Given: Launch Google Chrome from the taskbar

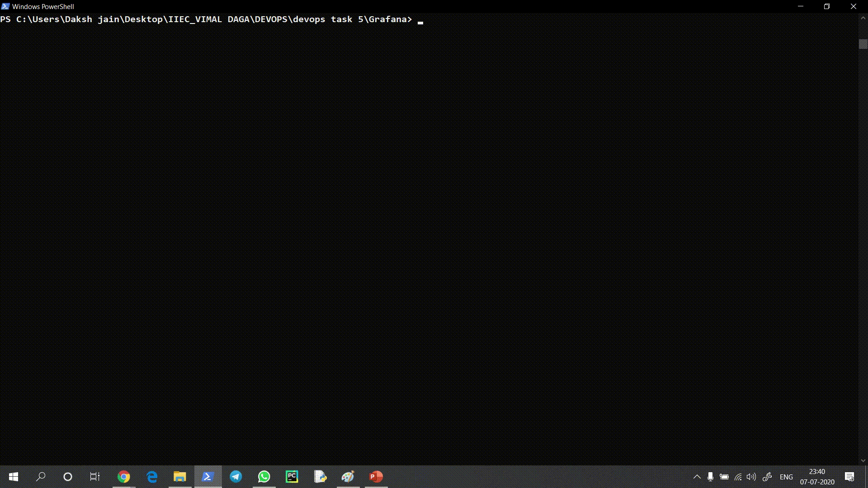Looking at the screenshot, I should click(123, 477).
